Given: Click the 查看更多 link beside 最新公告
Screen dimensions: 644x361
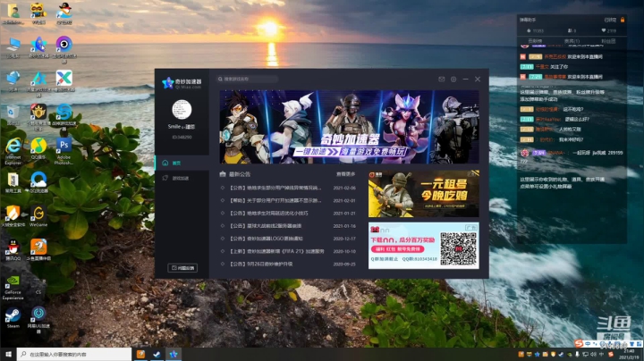Looking at the screenshot, I should coord(346,174).
